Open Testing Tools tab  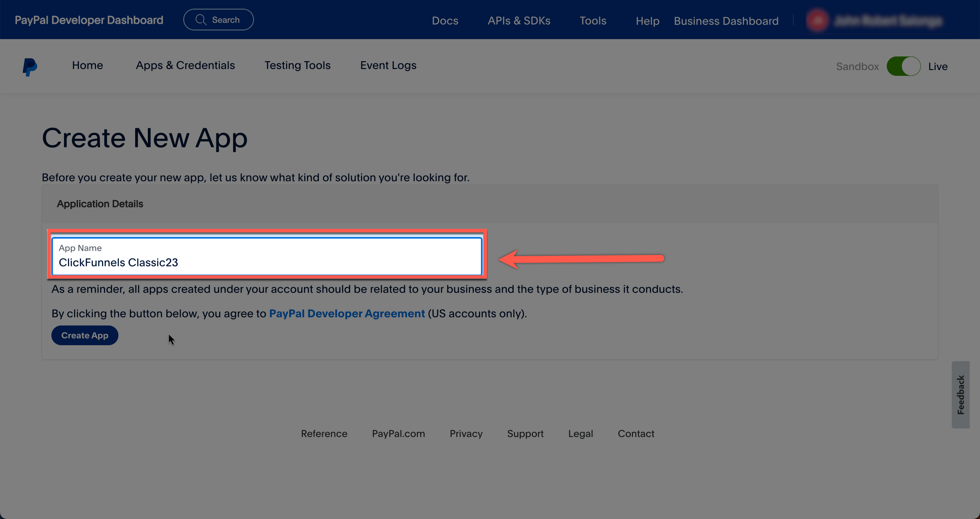coord(297,65)
